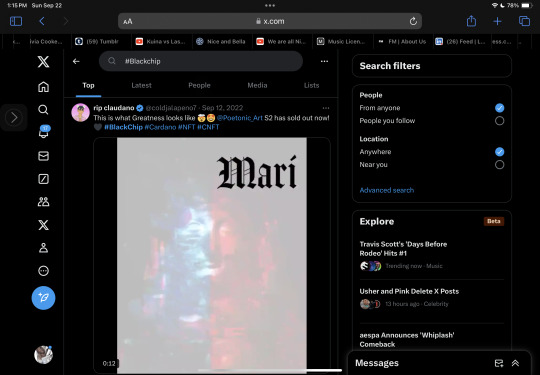Open Explore search icon in sidebar
Image resolution: width=540 pixels, height=375 pixels.
(43, 110)
